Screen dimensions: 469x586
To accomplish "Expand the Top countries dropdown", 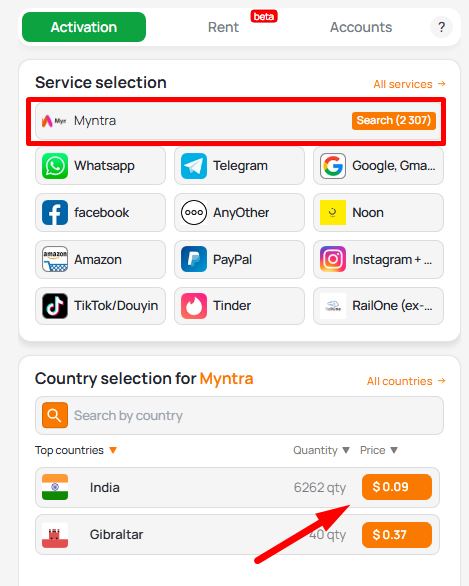I will [76, 450].
